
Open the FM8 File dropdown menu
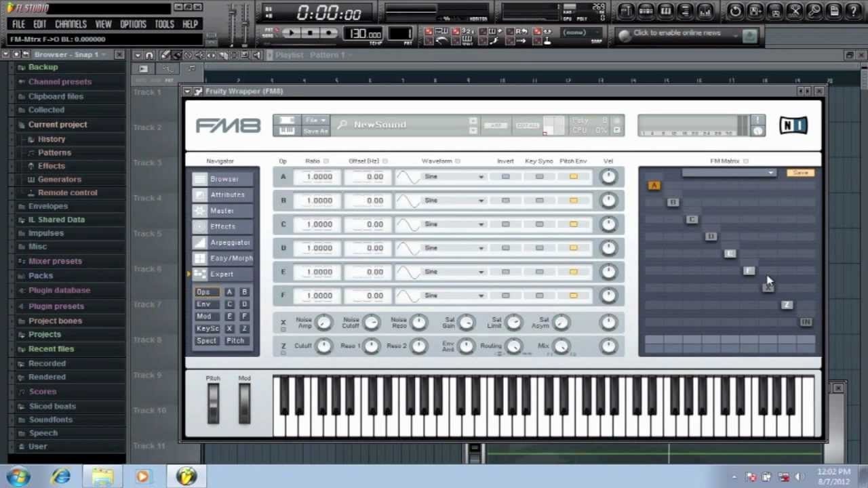coord(315,120)
